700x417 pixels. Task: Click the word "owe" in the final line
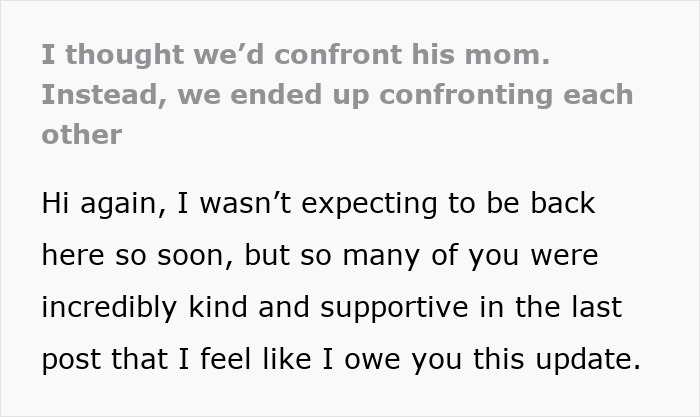372,360
